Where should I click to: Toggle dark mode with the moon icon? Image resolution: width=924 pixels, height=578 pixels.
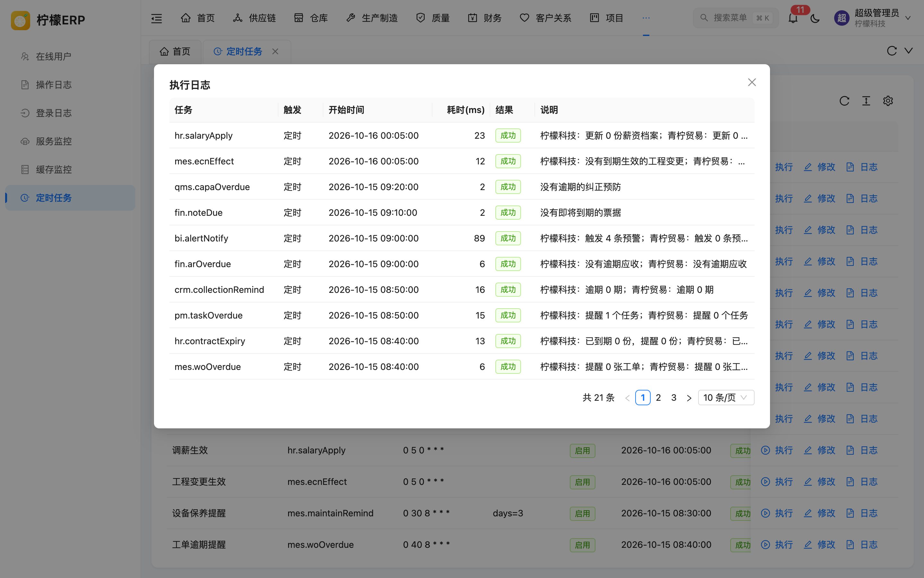[x=815, y=18]
